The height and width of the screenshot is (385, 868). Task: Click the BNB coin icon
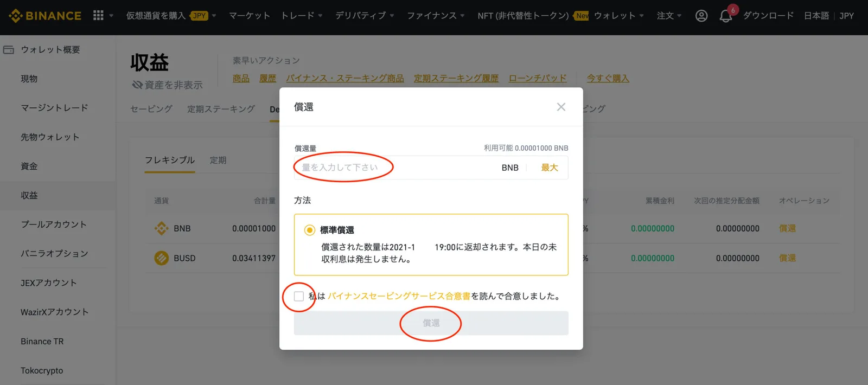pyautogui.click(x=161, y=228)
